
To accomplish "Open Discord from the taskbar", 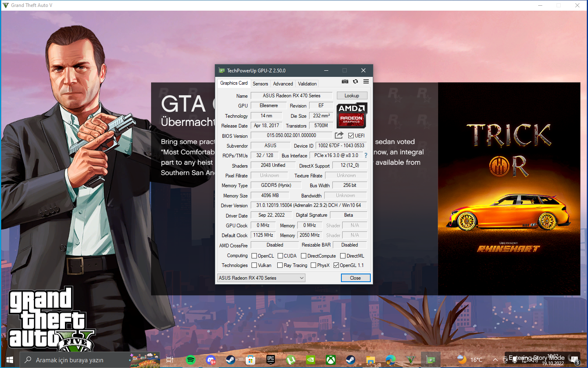I will pos(211,360).
